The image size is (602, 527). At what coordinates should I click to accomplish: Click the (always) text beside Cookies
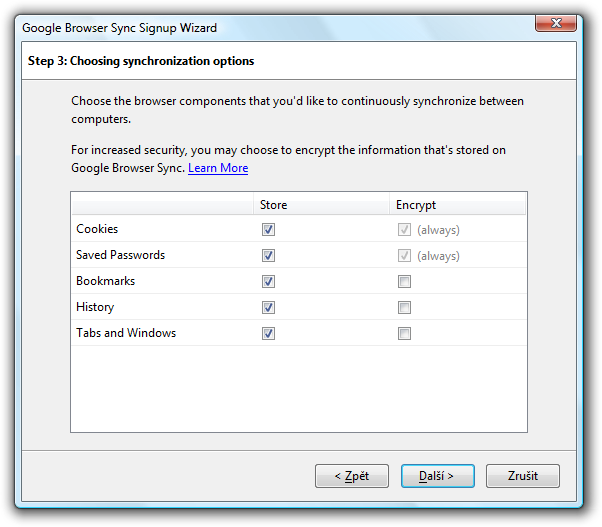pyautogui.click(x=438, y=230)
